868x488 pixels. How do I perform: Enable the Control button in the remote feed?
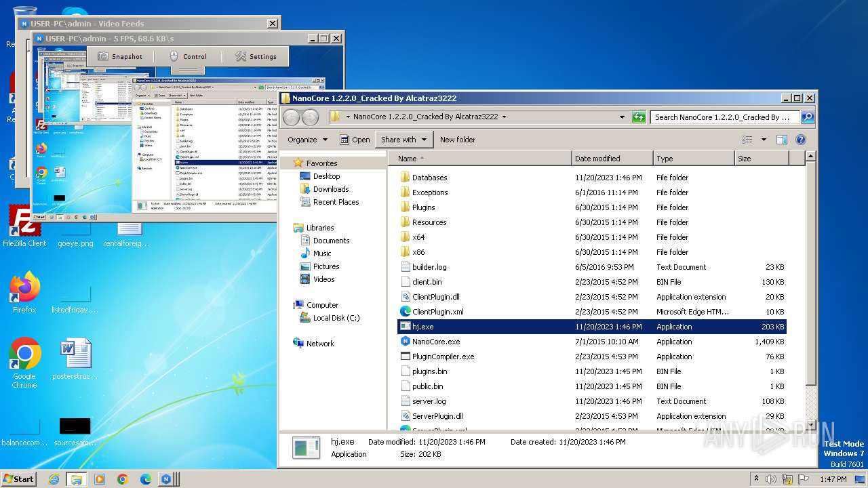coord(187,56)
